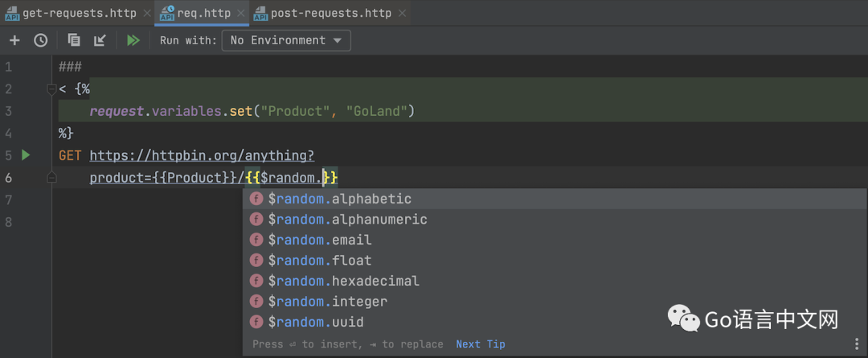Open the requests history clock icon

(40, 40)
